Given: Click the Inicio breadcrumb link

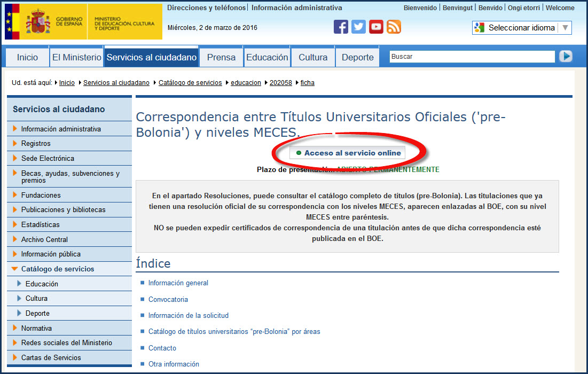Looking at the screenshot, I should tap(67, 83).
